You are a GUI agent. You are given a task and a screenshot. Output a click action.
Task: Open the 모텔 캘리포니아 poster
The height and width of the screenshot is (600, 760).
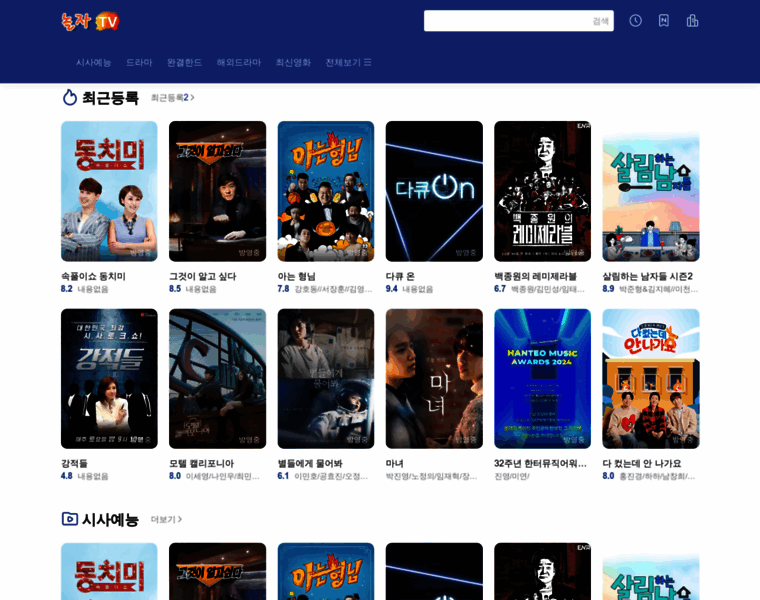217,379
